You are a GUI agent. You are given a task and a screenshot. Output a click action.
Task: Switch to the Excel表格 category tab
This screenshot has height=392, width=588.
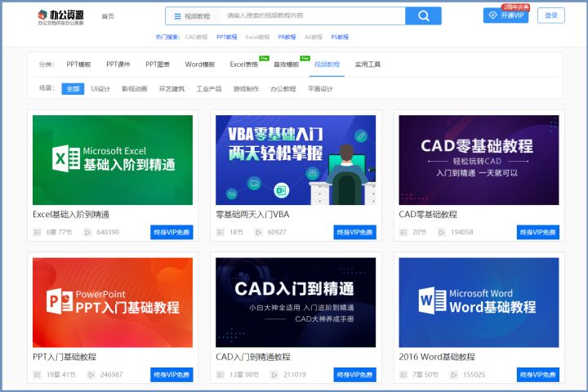tap(243, 65)
